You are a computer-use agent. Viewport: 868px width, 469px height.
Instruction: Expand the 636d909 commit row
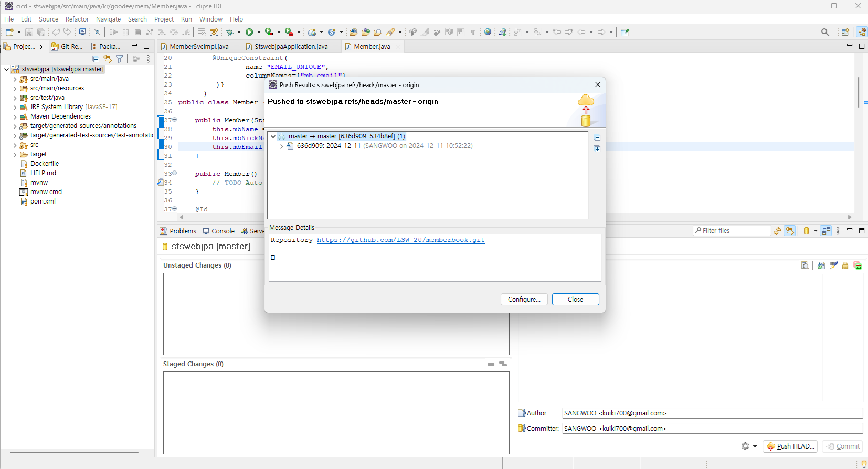coord(282,146)
